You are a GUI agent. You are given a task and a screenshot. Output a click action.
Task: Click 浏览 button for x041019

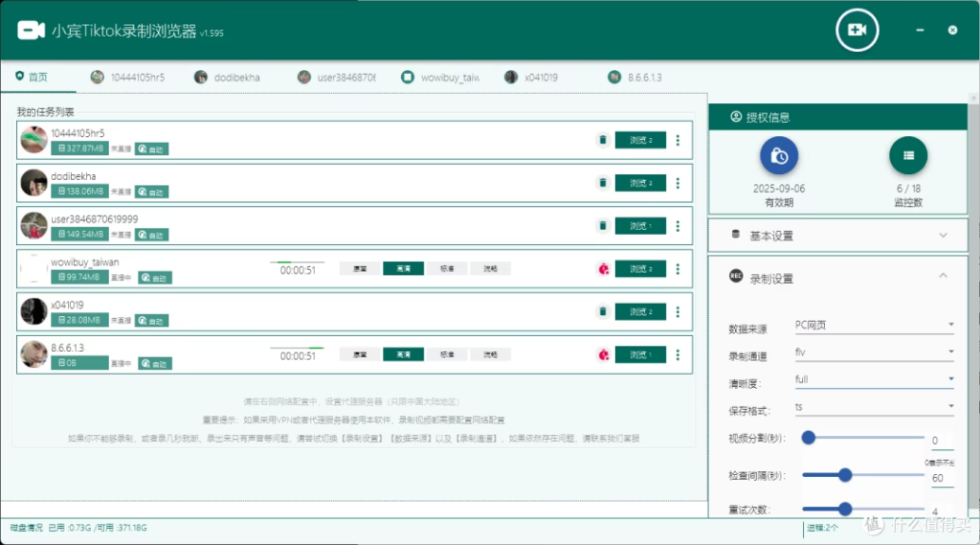pos(640,311)
